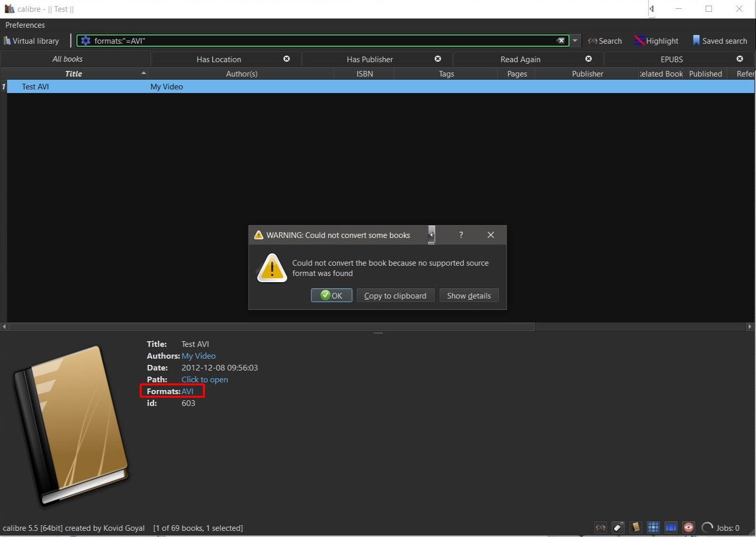The image size is (756, 537).
Task: Sort by the Tags column header
Action: [446, 73]
